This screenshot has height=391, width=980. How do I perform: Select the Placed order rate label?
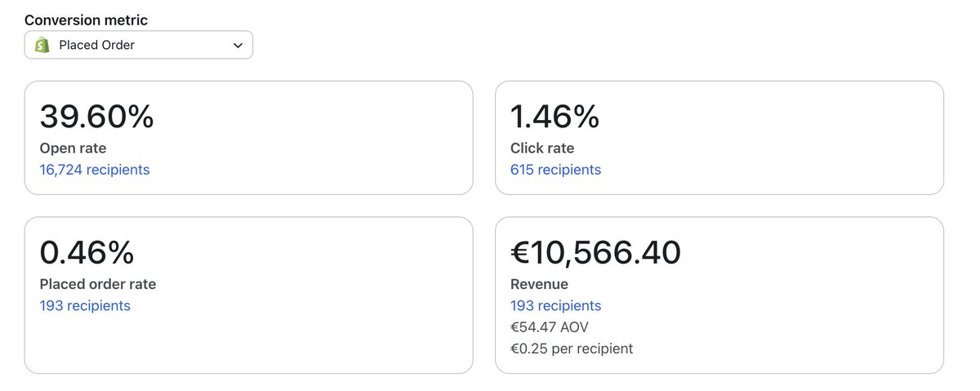(98, 284)
